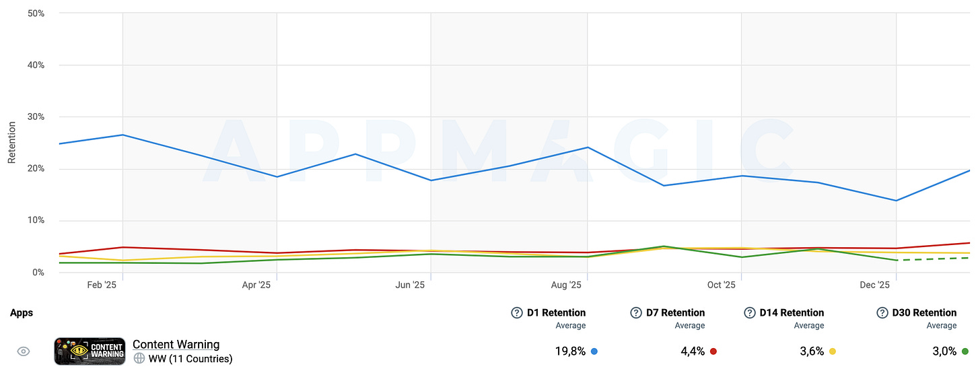Click the Aug '25 axis label
Screen dimensions: 980x373
[565, 285]
